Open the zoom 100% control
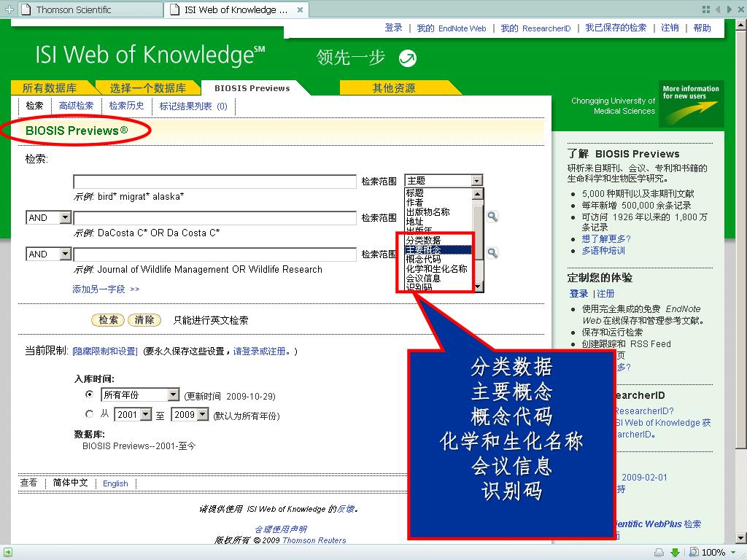The height and width of the screenshot is (560, 747). [x=713, y=553]
